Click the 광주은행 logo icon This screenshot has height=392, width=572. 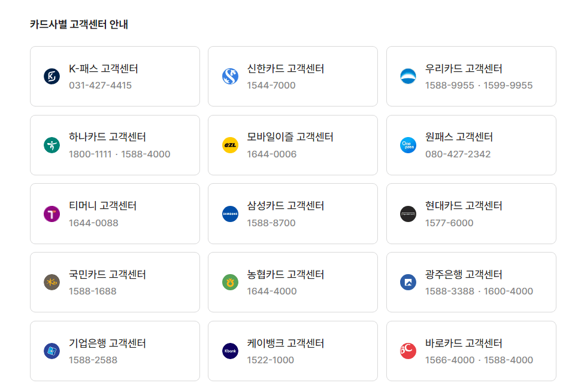point(408,282)
